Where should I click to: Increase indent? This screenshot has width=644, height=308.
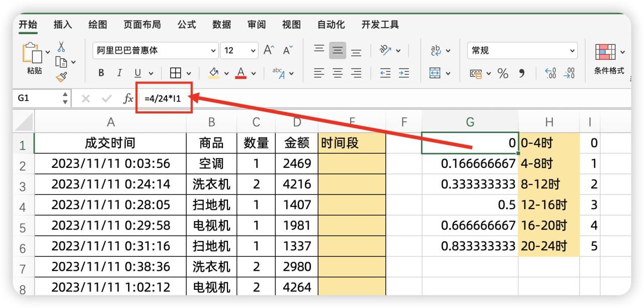(404, 73)
